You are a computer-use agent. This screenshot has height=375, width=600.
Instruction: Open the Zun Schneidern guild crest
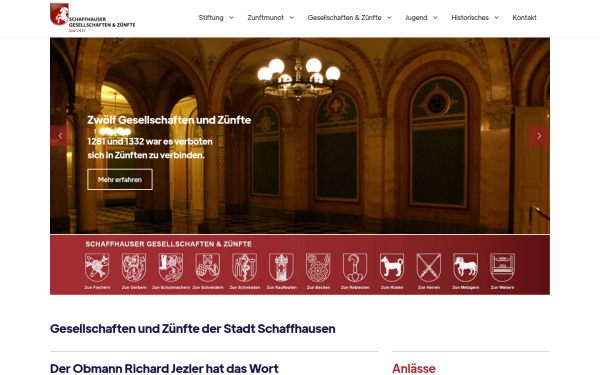(207, 267)
